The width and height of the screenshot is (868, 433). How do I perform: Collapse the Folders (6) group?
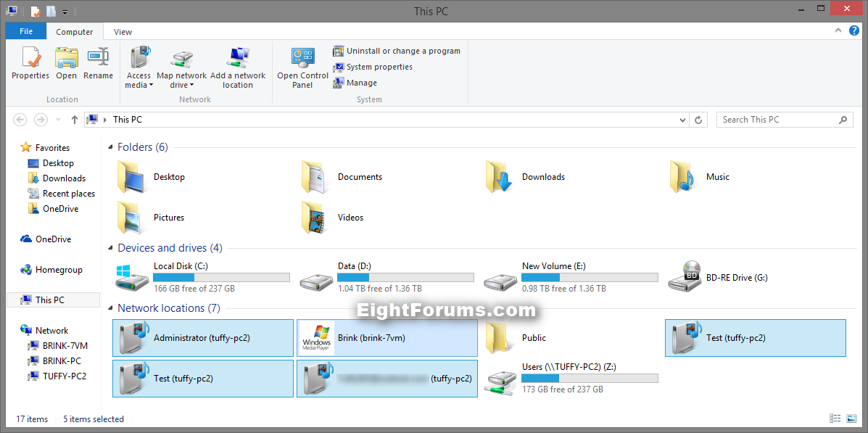pos(111,148)
